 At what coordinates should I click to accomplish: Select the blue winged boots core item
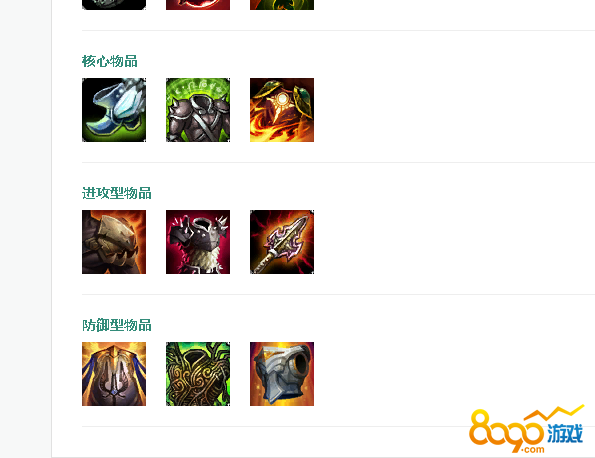[x=114, y=110]
